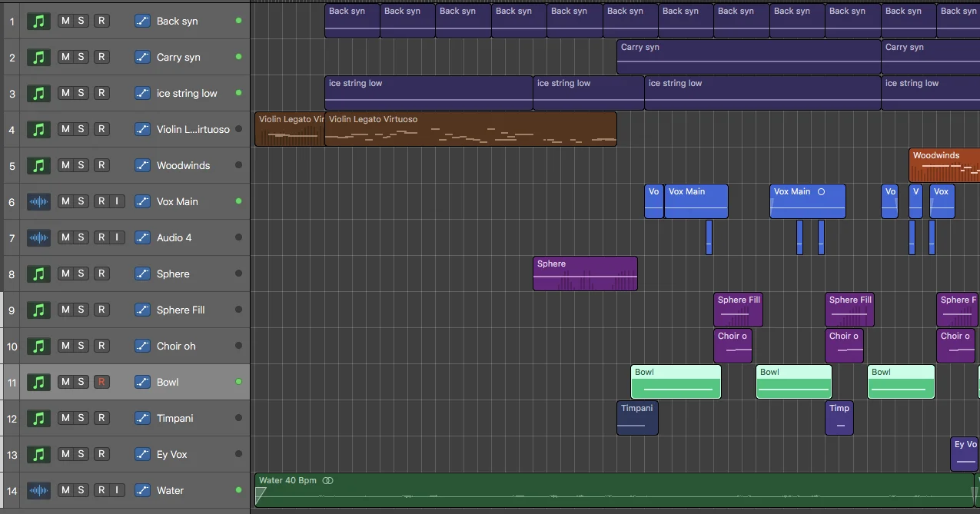Click the blue automation icon beside Ey Vox
This screenshot has width=980, height=514.
pos(142,454)
